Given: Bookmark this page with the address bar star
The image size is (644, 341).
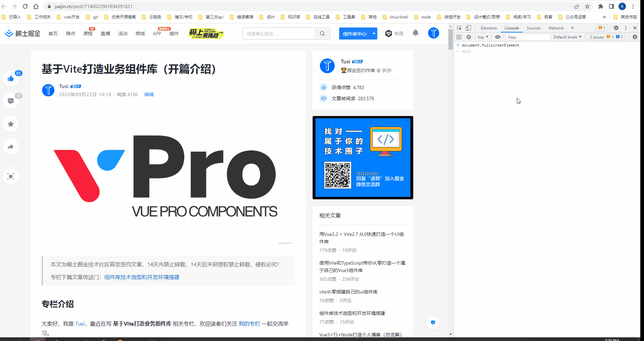Looking at the screenshot, I should pyautogui.click(x=587, y=6).
